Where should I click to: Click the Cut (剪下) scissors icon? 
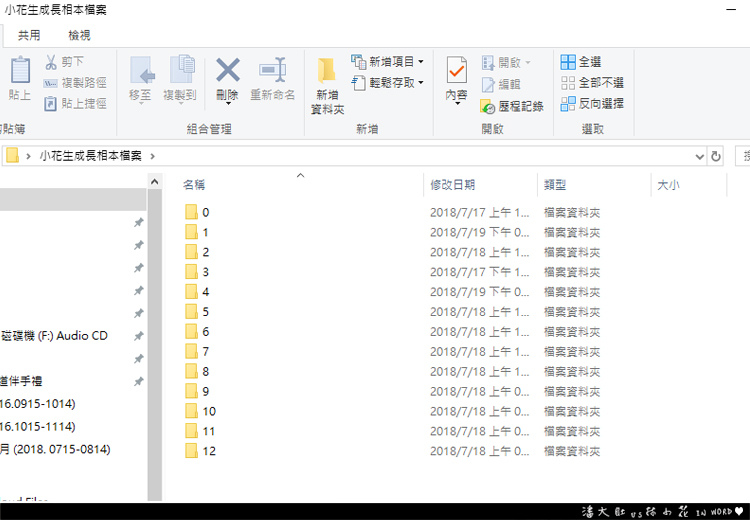pyautogui.click(x=51, y=62)
